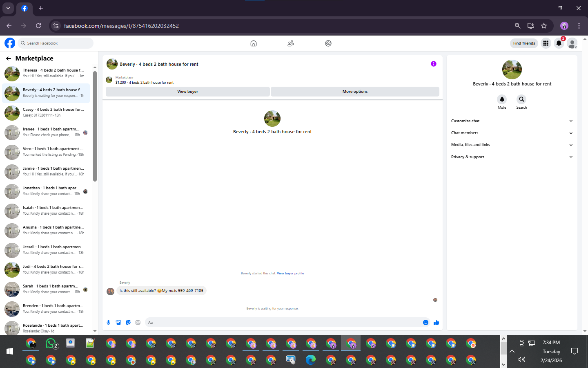Expand Privacy & support section
588x368 pixels.
pyautogui.click(x=512, y=157)
